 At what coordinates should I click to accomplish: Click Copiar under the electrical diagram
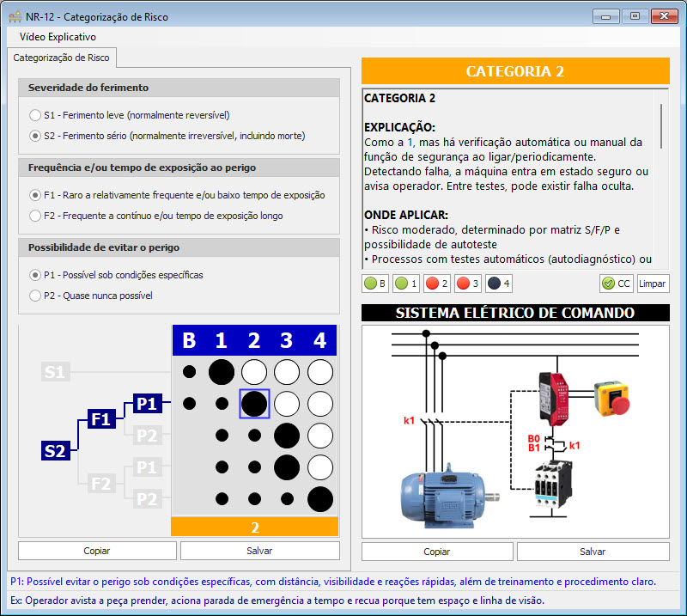click(x=437, y=552)
